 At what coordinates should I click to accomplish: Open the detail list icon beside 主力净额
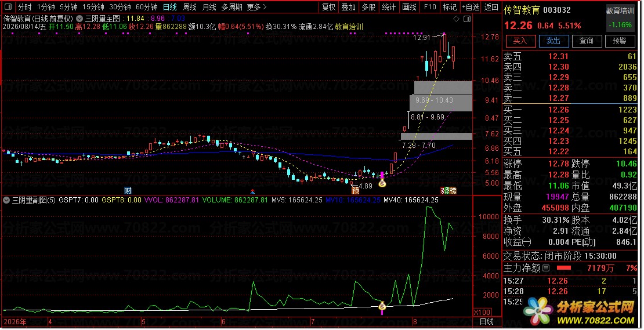[546, 269]
